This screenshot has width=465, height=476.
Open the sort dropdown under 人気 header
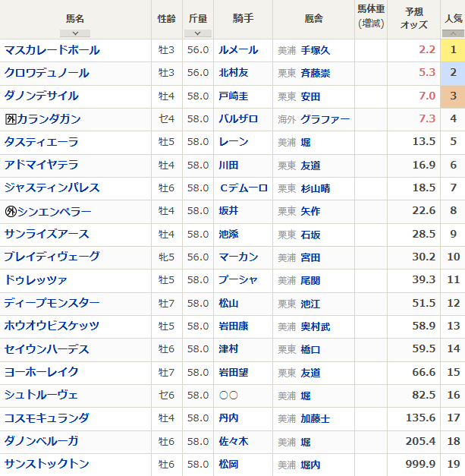(x=452, y=33)
